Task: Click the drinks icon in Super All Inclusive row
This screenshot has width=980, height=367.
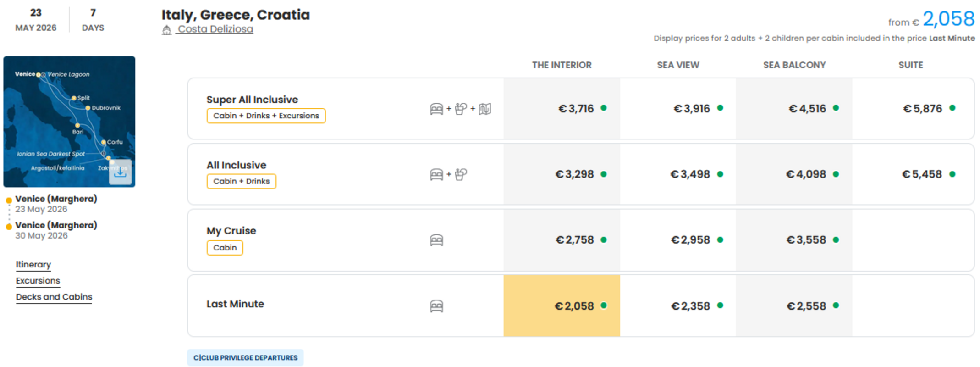Action: pos(461,109)
